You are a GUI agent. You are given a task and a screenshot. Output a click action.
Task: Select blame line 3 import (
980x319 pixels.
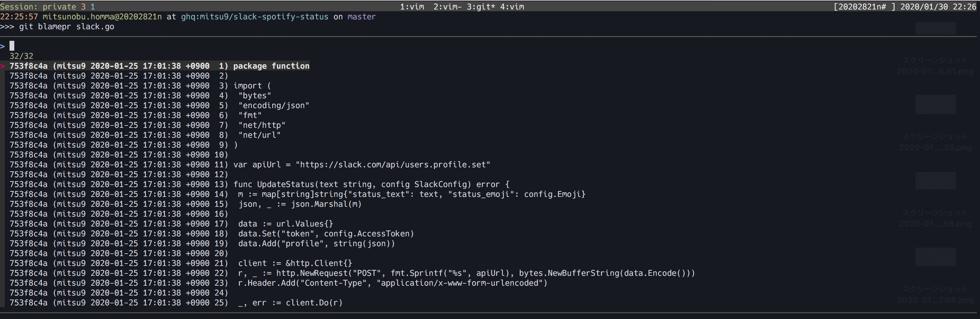tap(140, 86)
